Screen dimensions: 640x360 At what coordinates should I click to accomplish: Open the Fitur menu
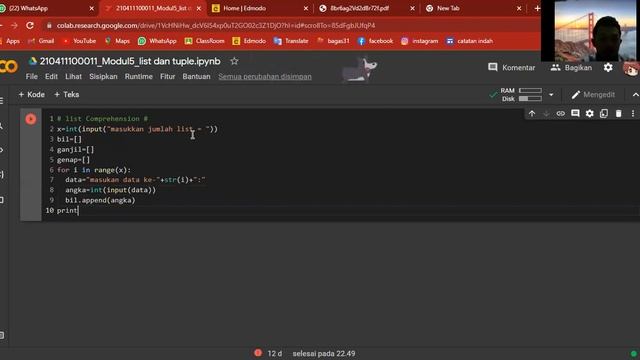click(x=167, y=76)
